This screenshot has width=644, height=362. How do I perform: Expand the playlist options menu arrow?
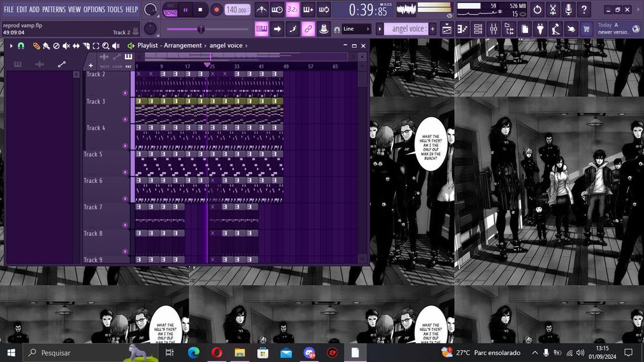[11, 46]
